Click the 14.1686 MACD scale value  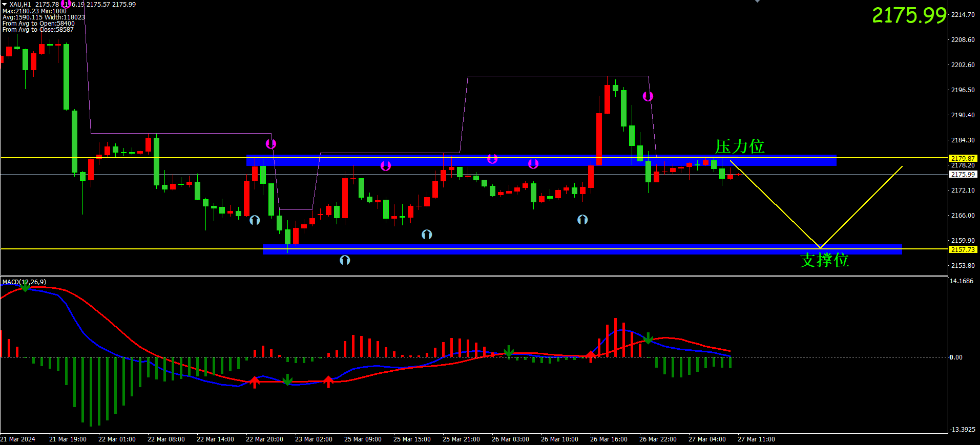tap(962, 281)
